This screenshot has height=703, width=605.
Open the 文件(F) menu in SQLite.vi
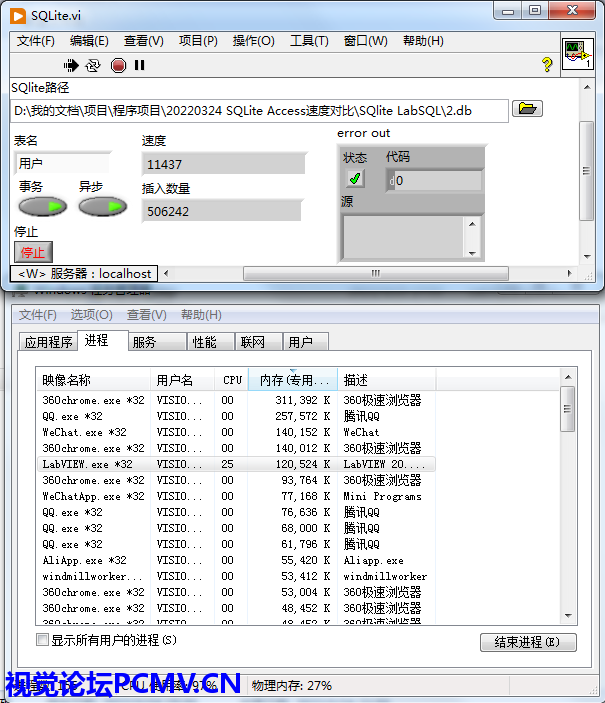[36, 41]
